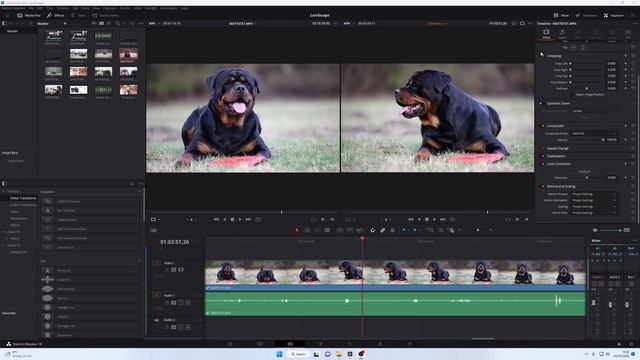The width and height of the screenshot is (640, 360).
Task: Open the Fairlight page icon at bottom
Action: (380, 344)
